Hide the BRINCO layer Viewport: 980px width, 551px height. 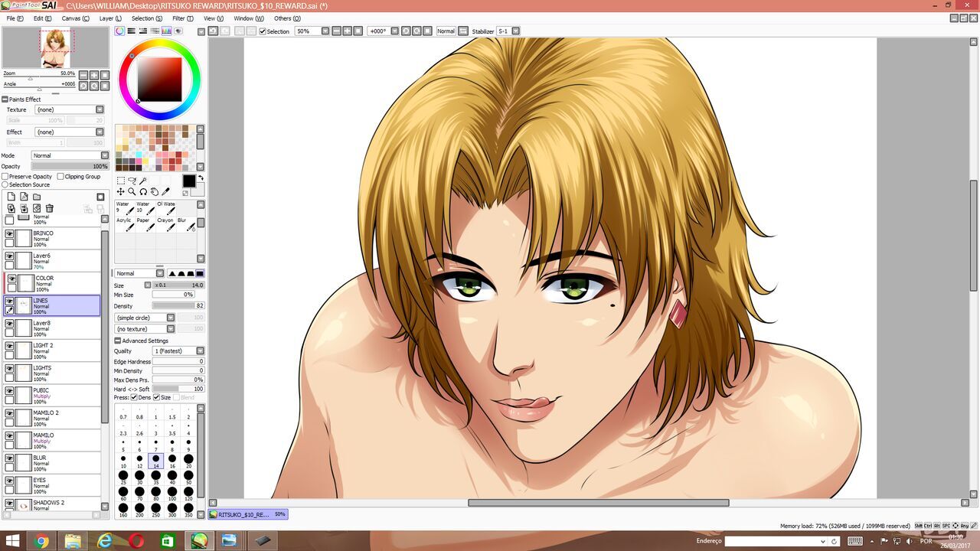click(x=9, y=234)
